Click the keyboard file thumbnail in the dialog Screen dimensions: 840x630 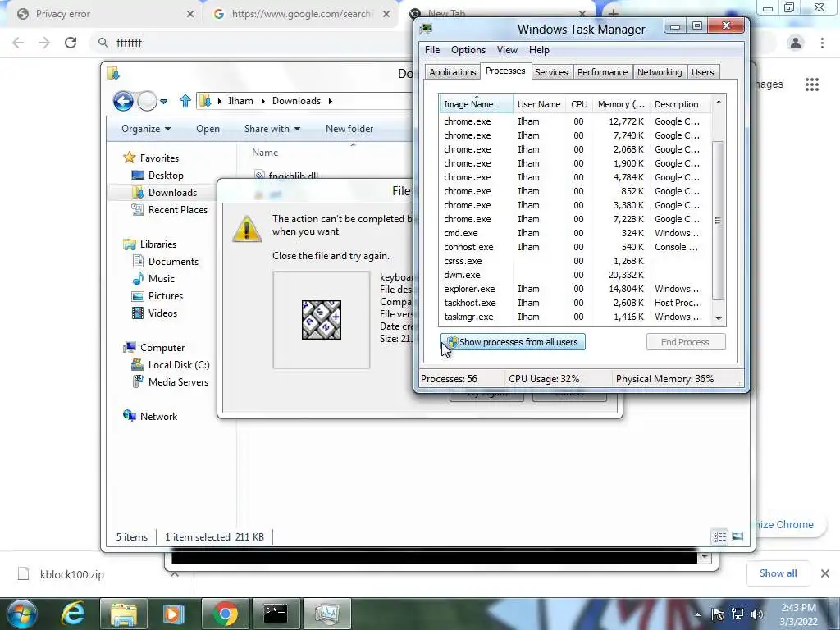click(322, 320)
